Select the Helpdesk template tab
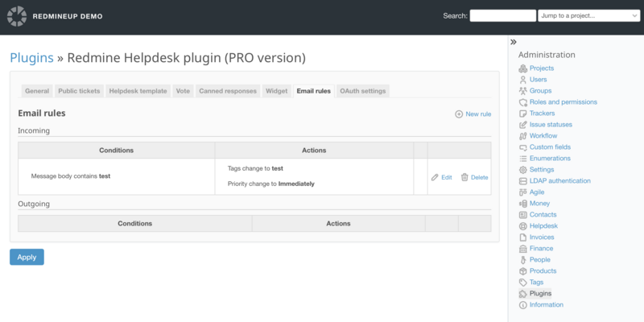Image resolution: width=644 pixels, height=322 pixels. tap(138, 91)
